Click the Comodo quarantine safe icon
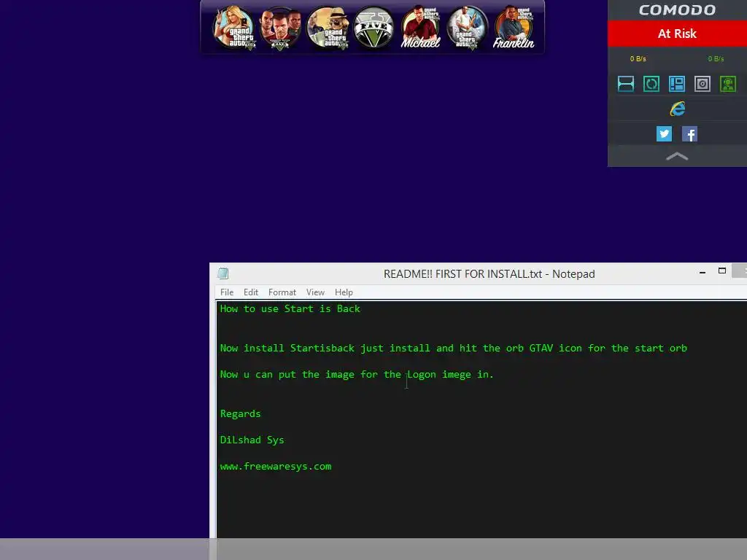 tap(703, 84)
